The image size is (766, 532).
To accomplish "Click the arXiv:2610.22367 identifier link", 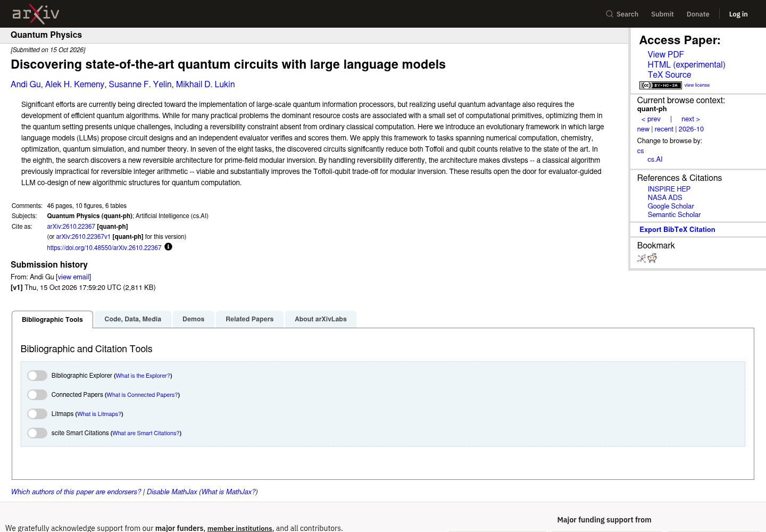I will 71,227.
